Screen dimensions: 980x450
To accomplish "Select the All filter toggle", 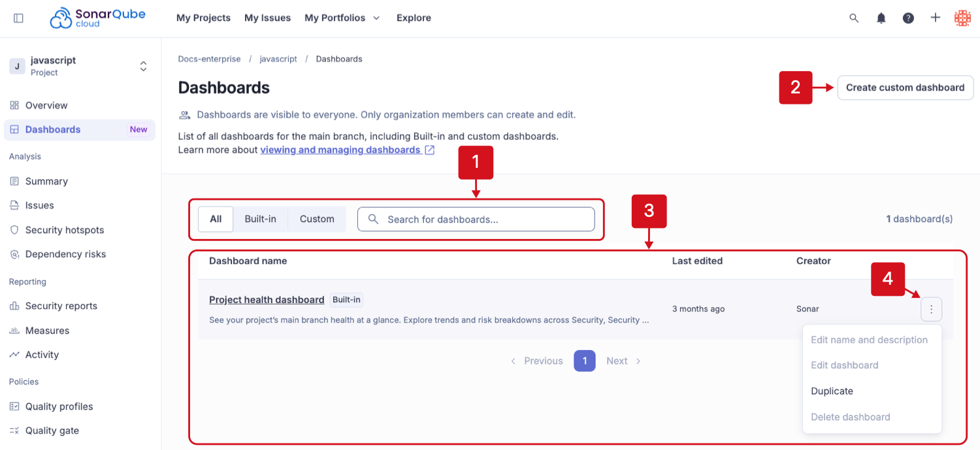I will [x=216, y=219].
